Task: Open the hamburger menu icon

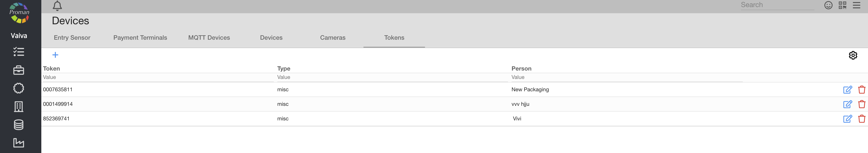Action: (856, 5)
